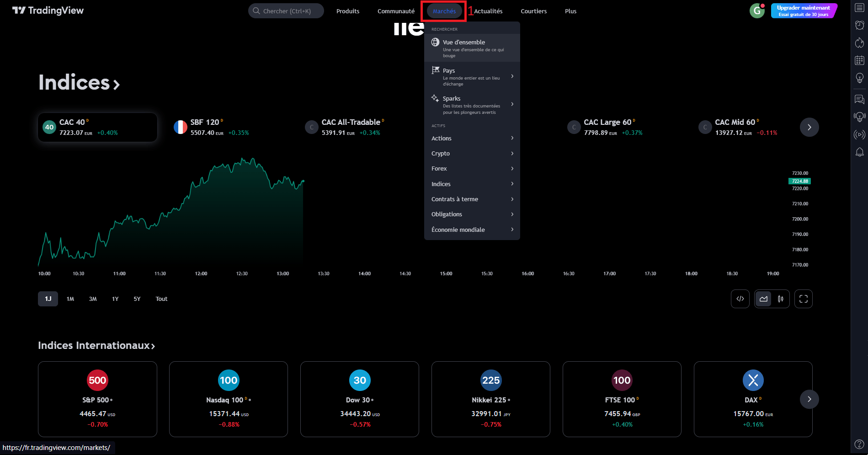Open the Actualités menu
The image size is (868, 455).
pos(488,11)
